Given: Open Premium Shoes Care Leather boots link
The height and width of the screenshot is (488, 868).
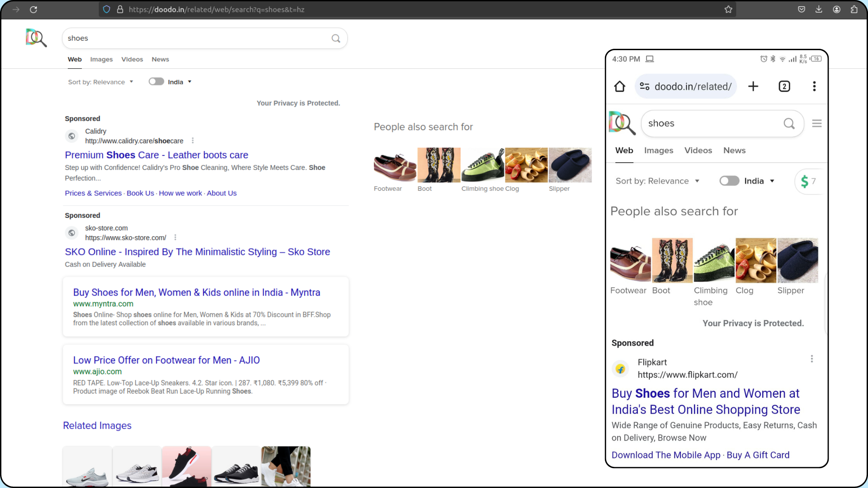Looking at the screenshot, I should coord(156,155).
